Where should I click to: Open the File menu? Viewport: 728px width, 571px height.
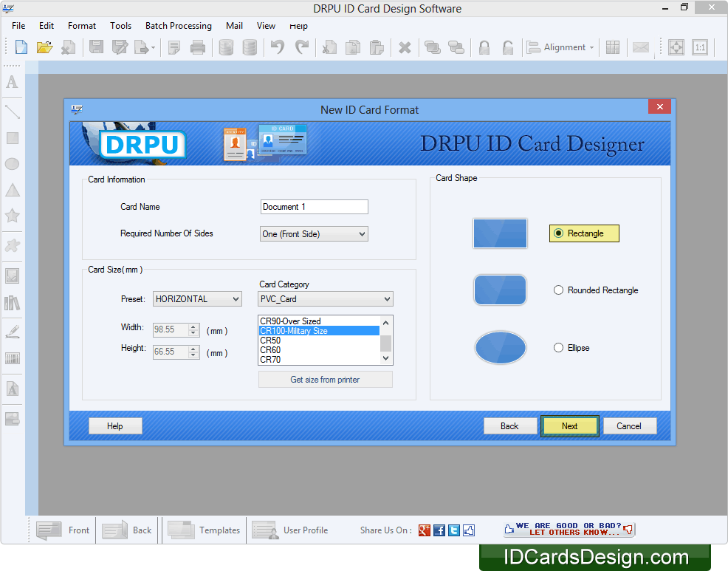[18, 26]
